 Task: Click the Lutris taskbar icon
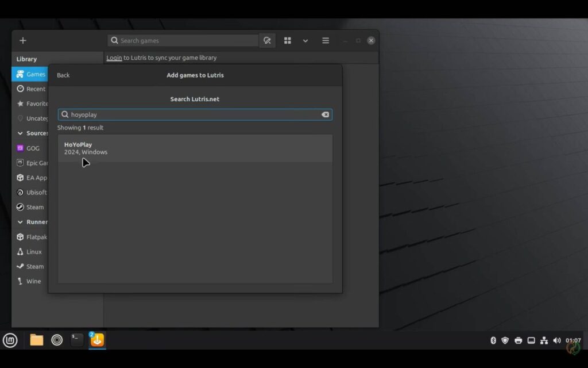point(97,340)
